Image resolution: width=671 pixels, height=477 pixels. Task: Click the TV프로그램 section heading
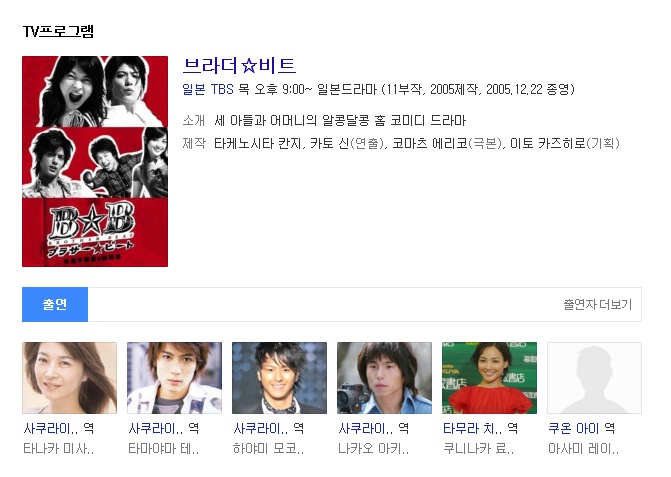[x=58, y=31]
